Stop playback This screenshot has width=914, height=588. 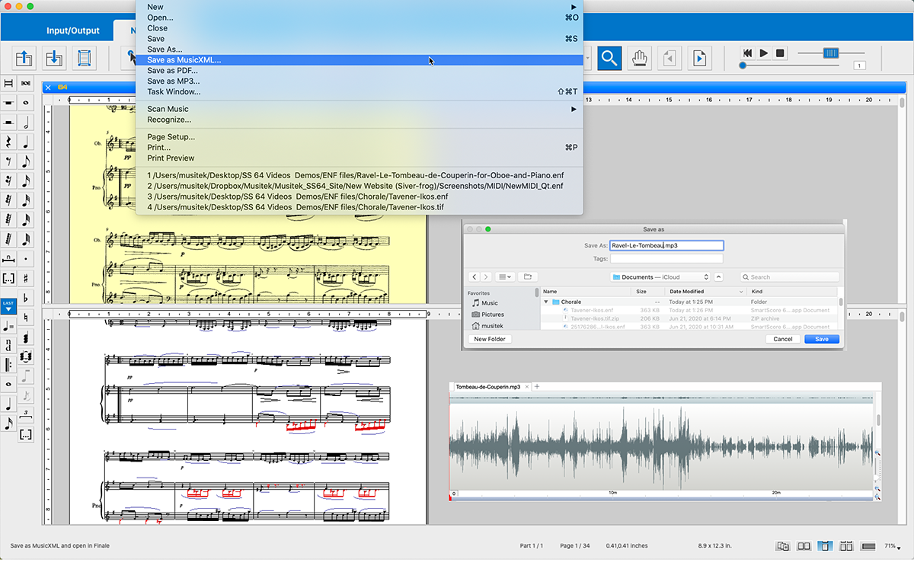pyautogui.click(x=780, y=53)
